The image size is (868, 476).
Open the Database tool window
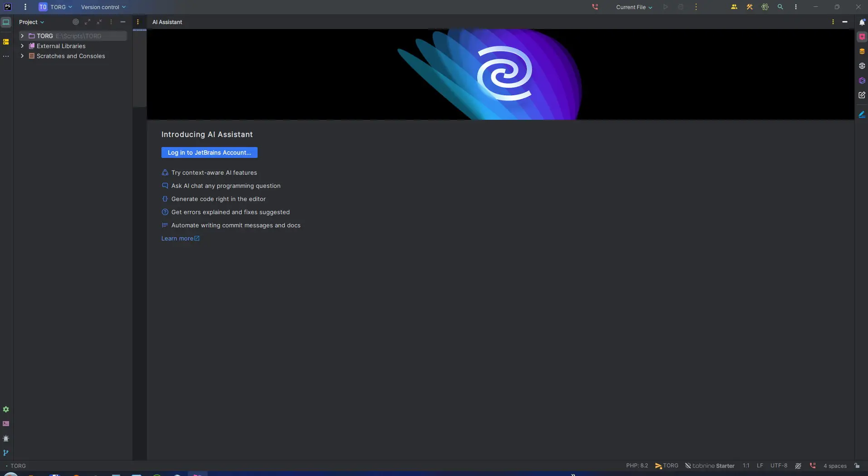tap(862, 51)
